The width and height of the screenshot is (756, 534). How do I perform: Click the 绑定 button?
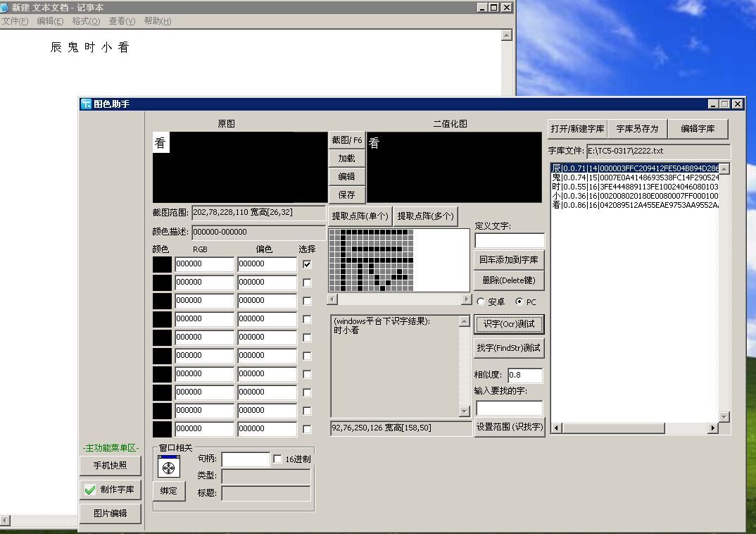coord(169,491)
